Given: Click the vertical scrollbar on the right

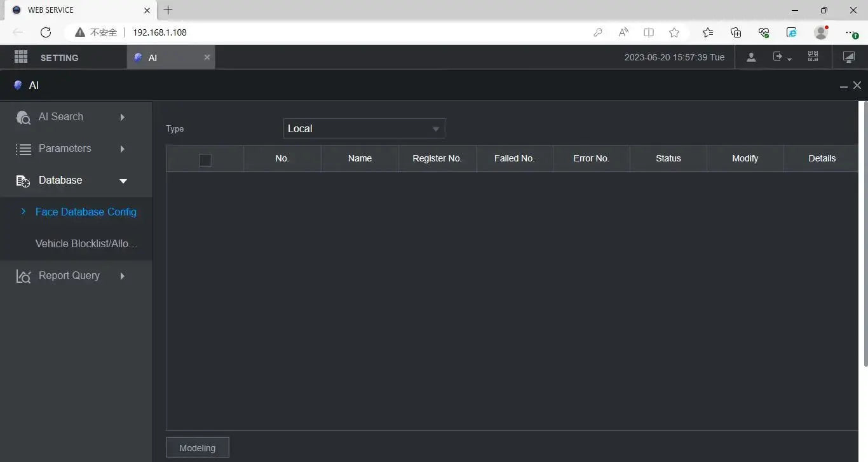Looking at the screenshot, I should tap(865, 234).
